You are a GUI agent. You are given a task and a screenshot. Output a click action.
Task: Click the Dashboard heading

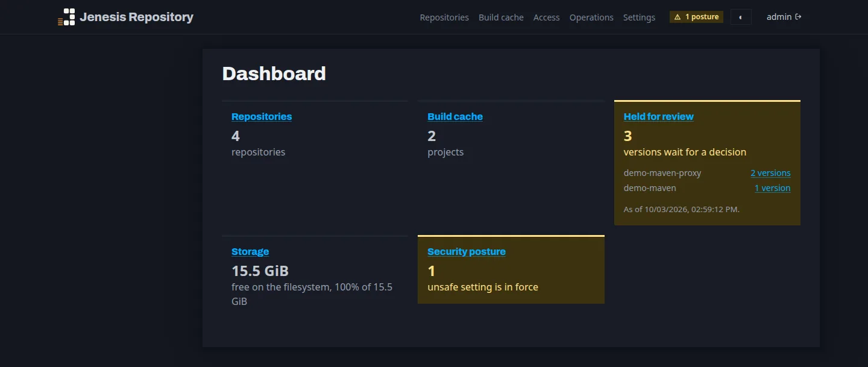[274, 74]
